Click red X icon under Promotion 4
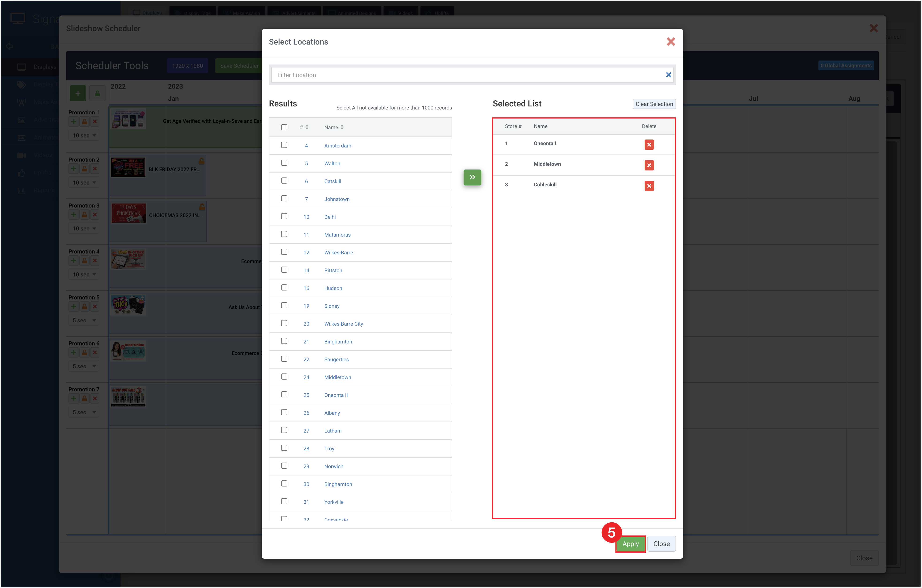This screenshot has width=922, height=588. [94, 261]
